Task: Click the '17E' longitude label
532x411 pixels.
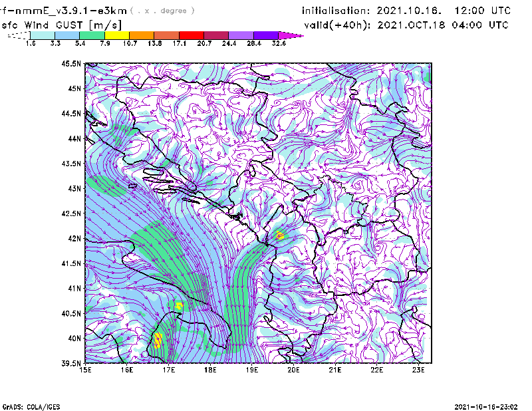Action: tap(169, 370)
